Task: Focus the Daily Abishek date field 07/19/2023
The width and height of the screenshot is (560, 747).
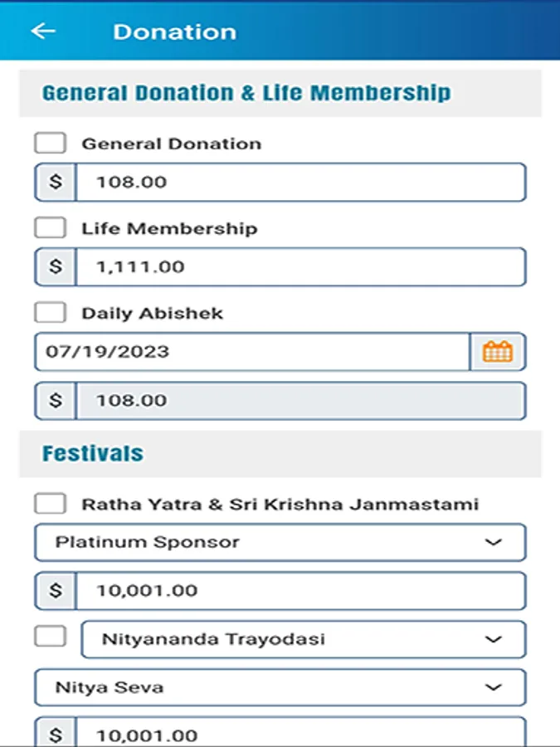Action: pyautogui.click(x=251, y=352)
